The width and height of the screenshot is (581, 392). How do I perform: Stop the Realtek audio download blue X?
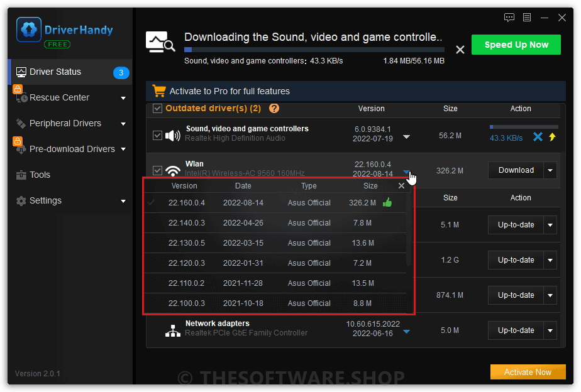pos(538,137)
